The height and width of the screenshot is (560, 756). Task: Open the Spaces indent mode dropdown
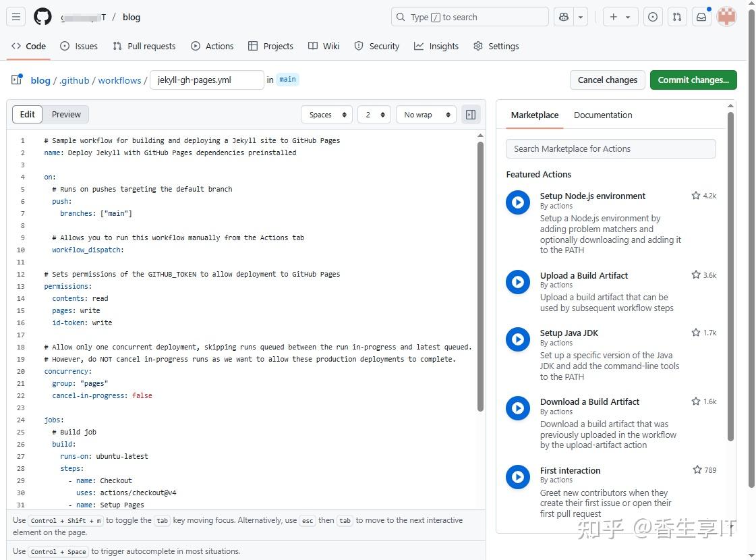[x=326, y=114]
